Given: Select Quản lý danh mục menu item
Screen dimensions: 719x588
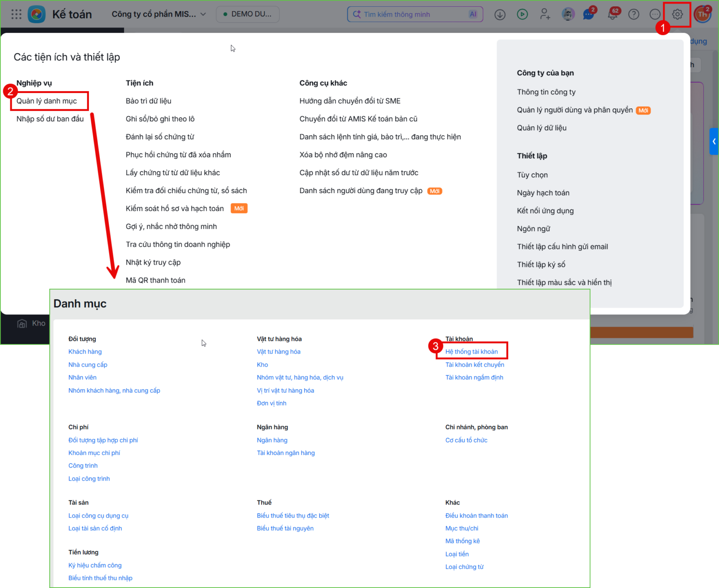Looking at the screenshot, I should 47,101.
